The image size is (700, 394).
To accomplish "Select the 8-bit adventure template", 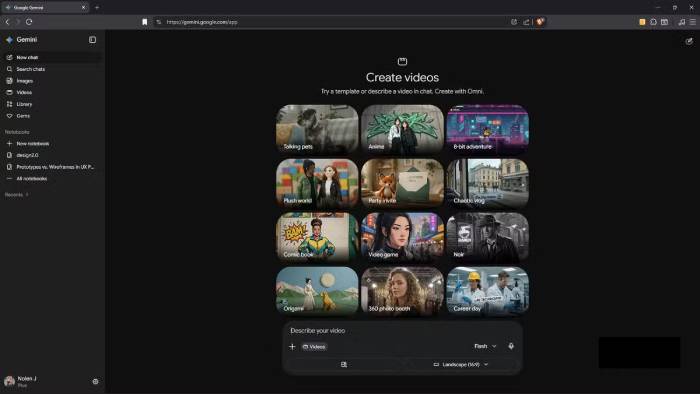I will tap(488, 129).
